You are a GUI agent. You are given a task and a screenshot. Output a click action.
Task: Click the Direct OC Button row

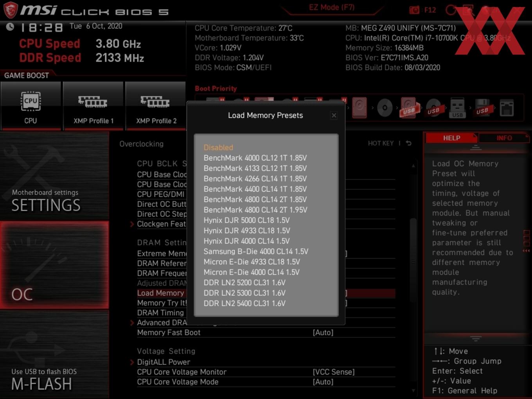(x=162, y=204)
